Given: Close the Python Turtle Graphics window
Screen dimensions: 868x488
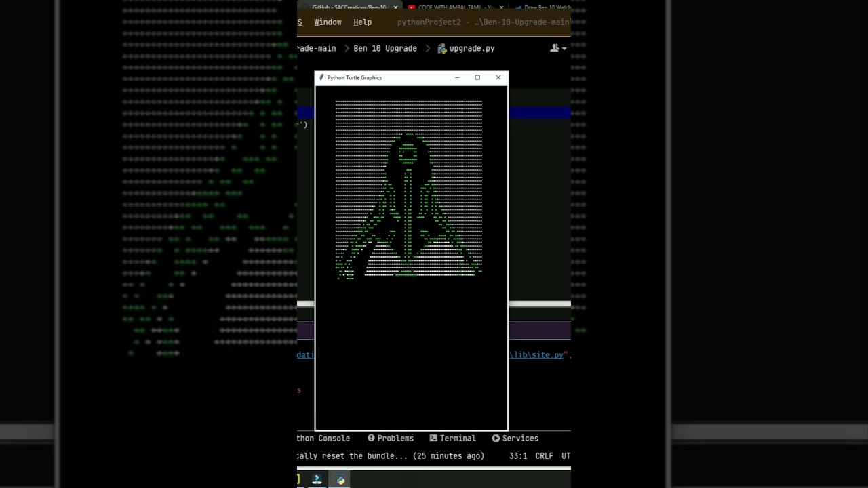Looking at the screenshot, I should point(498,77).
